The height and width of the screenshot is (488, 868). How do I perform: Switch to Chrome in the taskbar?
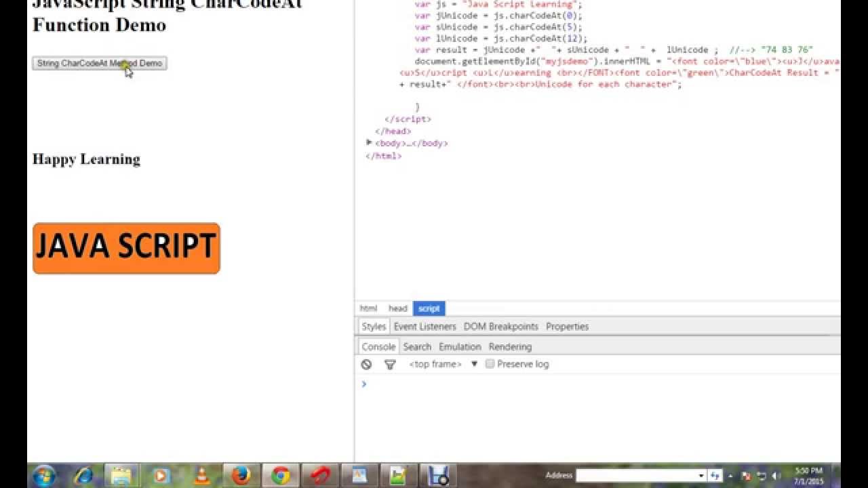tap(281, 475)
